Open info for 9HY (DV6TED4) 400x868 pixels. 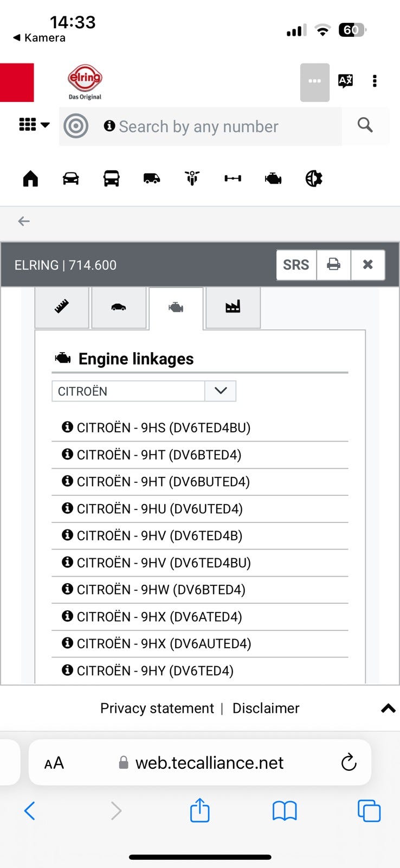click(x=68, y=670)
